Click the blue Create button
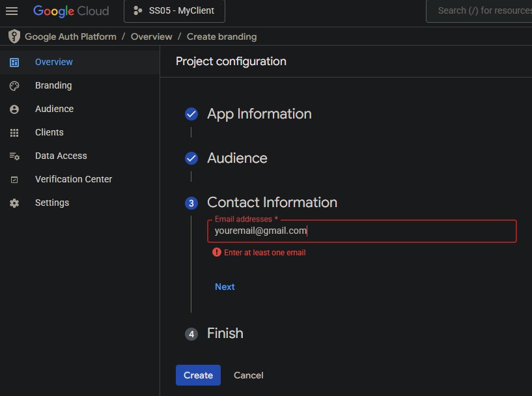Viewport: 532px width, 396px height. coord(198,375)
